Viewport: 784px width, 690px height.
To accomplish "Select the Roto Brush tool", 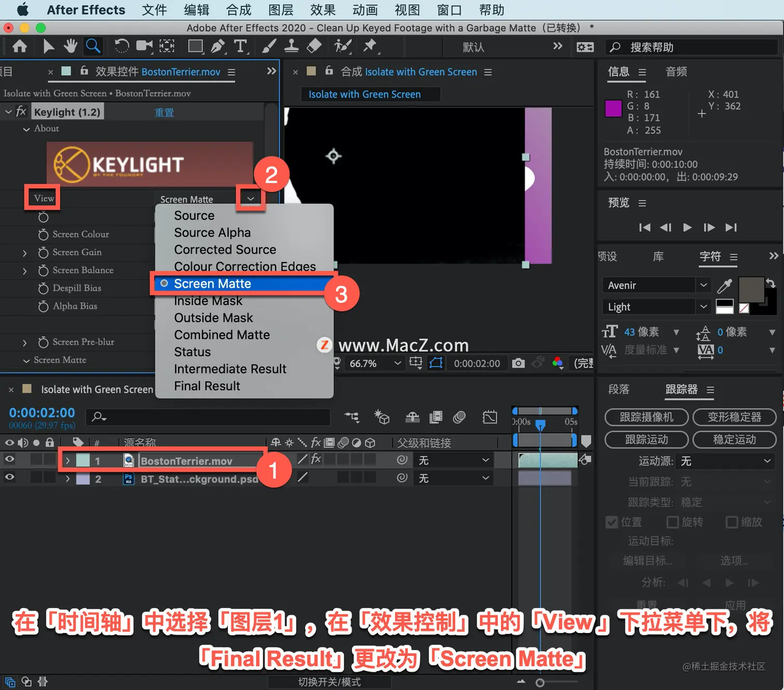I will click(342, 47).
